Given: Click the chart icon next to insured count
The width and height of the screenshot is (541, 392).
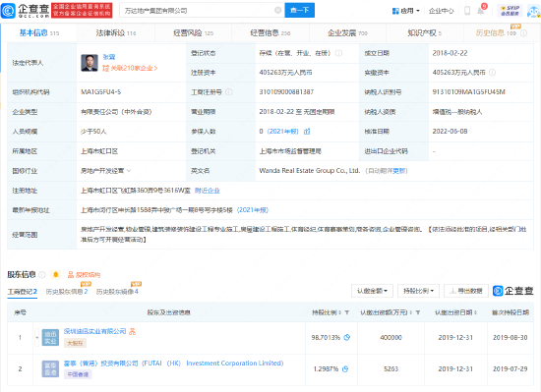Looking at the screenshot, I should click(x=307, y=132).
